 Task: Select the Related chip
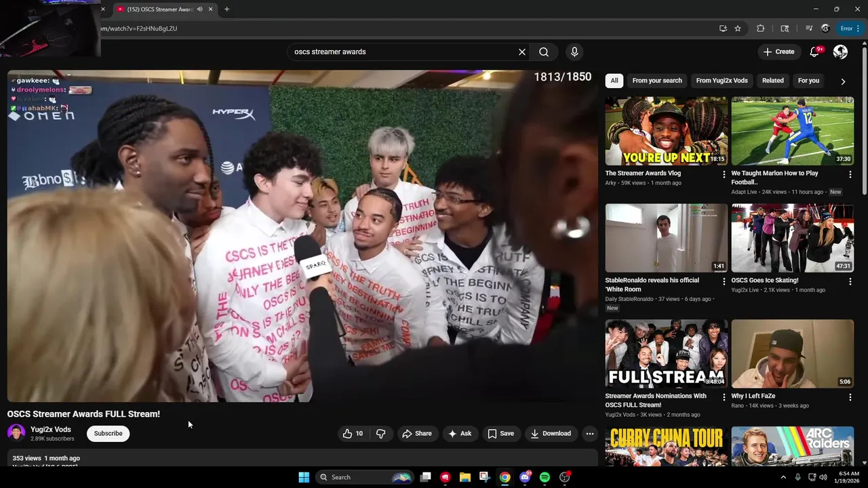pyautogui.click(x=772, y=81)
